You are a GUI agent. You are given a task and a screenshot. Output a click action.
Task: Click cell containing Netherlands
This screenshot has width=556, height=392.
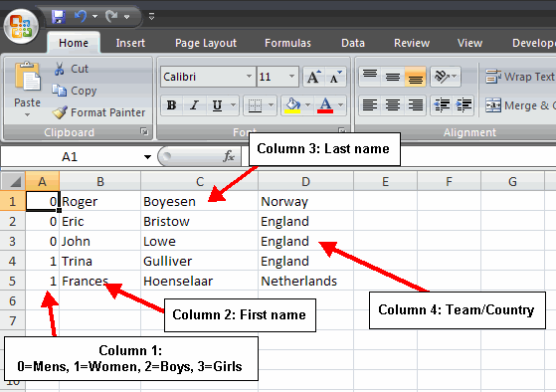(x=305, y=281)
